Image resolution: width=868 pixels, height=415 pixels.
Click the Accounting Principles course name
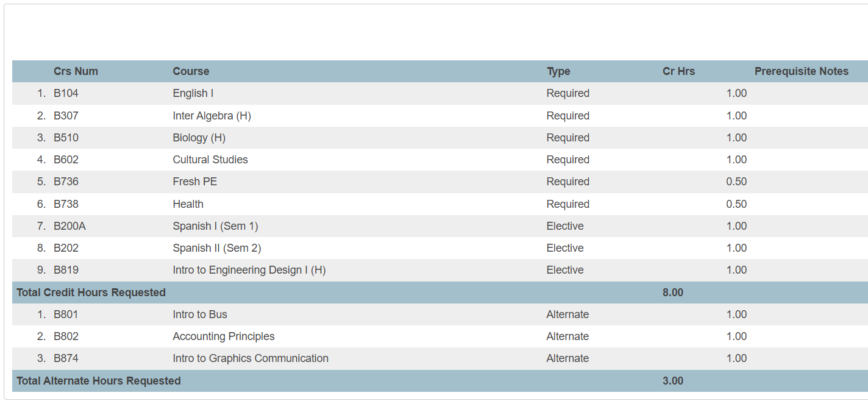point(223,336)
